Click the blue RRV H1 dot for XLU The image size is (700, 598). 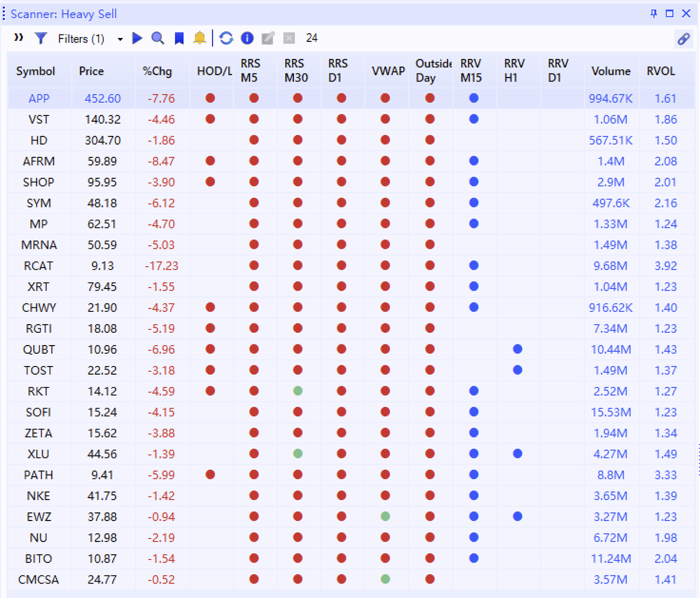pos(517,453)
